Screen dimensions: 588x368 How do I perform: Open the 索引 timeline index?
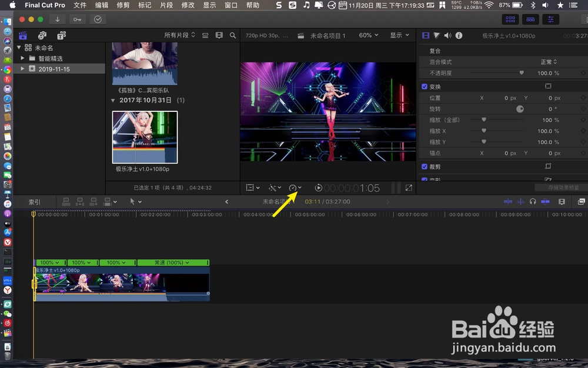[35, 202]
